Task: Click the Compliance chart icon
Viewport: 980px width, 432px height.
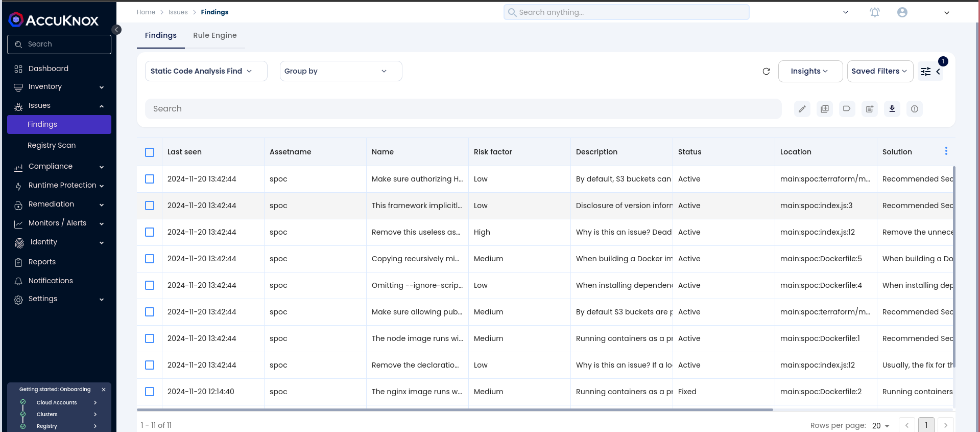Action: point(18,167)
